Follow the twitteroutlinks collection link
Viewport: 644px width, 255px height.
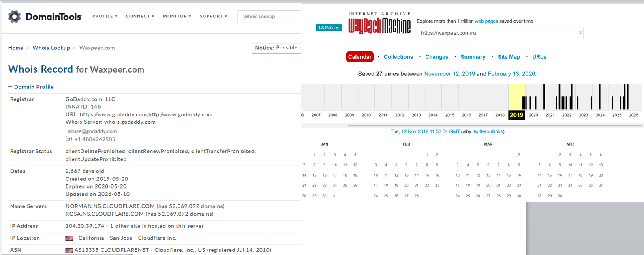click(488, 131)
